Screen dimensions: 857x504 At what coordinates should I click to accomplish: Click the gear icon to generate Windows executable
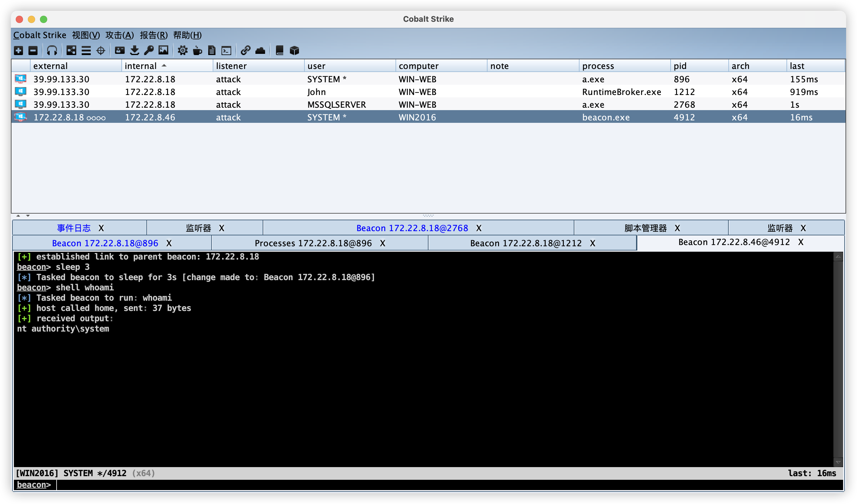coord(182,51)
